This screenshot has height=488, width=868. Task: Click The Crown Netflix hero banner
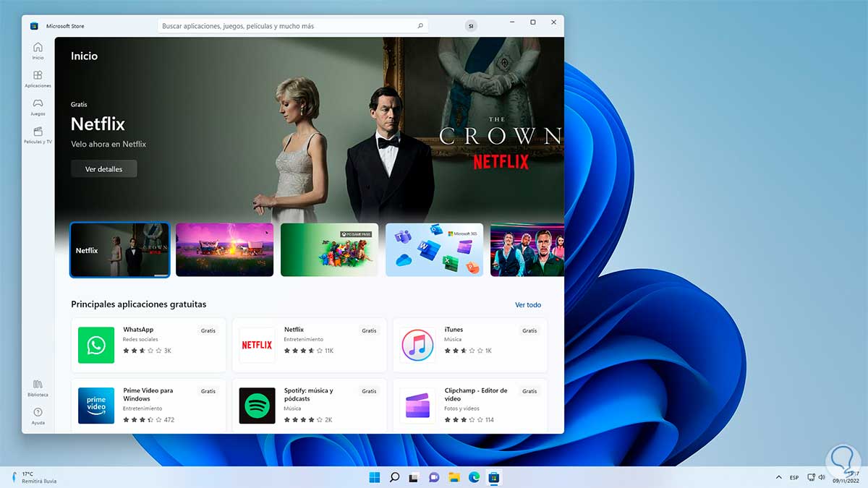[310, 130]
